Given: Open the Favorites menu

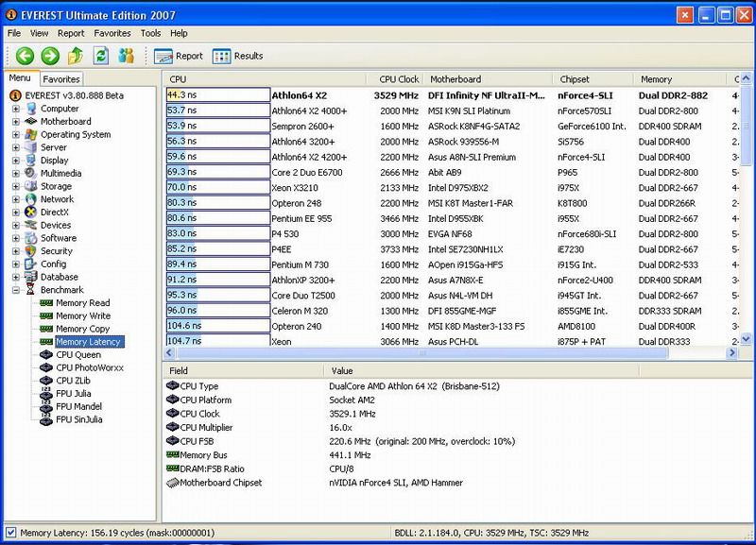Looking at the screenshot, I should 112,33.
